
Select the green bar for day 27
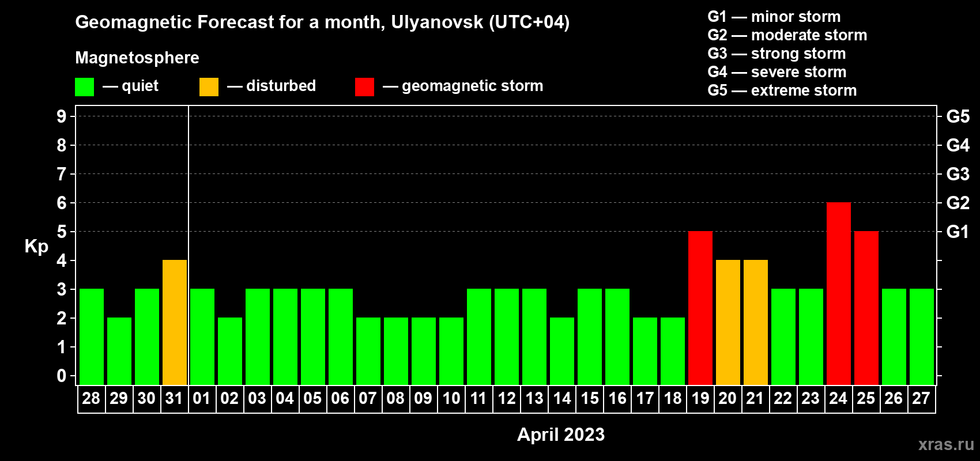(922, 337)
